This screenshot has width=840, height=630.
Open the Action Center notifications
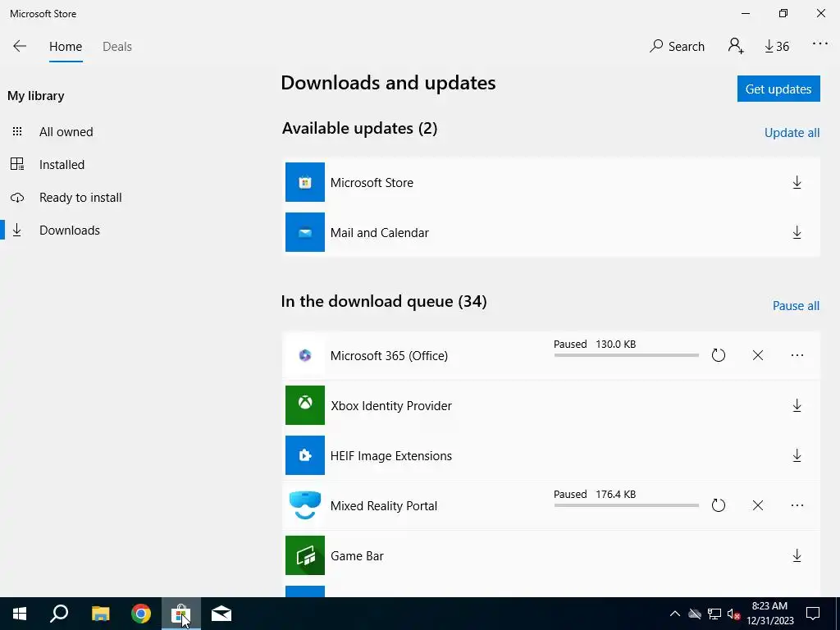tap(813, 614)
